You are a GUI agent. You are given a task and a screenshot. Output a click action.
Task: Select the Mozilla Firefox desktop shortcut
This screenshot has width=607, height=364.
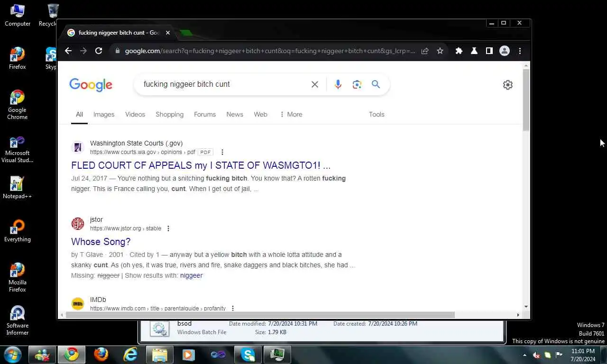18,277
